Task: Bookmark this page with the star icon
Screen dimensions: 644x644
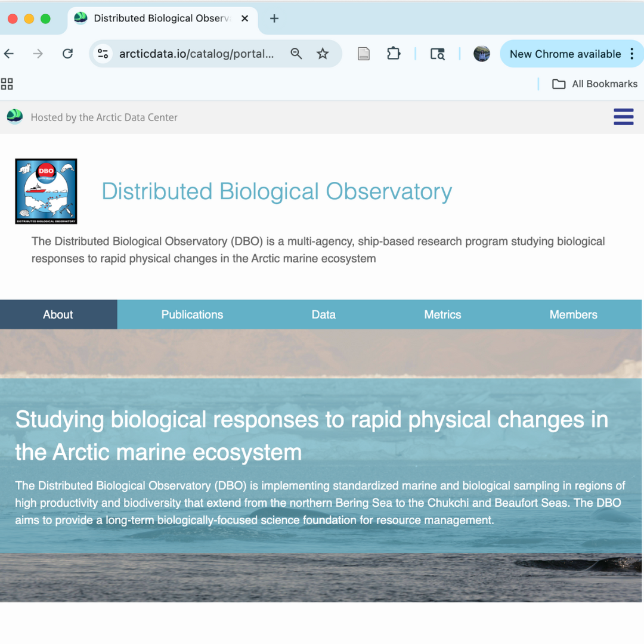Action: pyautogui.click(x=323, y=54)
